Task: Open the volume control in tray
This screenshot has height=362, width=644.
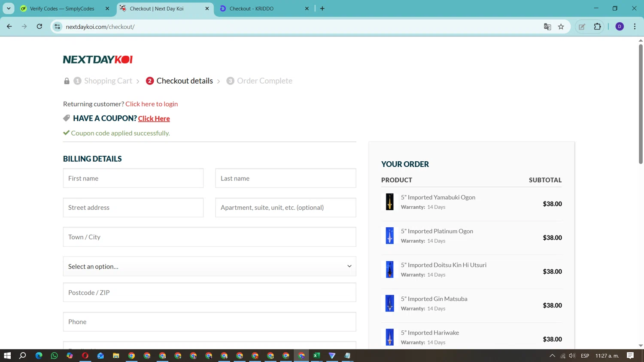Action: (x=572, y=356)
